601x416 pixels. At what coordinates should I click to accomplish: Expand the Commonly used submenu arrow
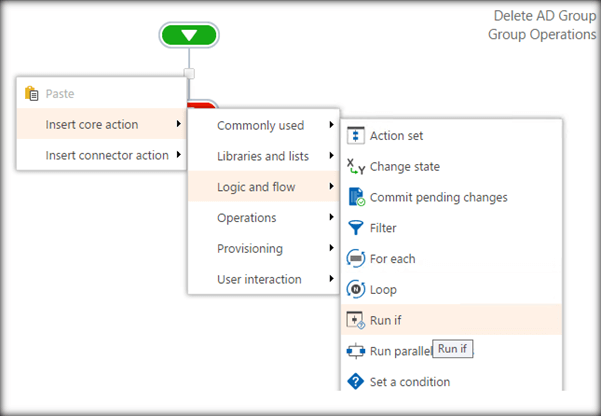(330, 126)
